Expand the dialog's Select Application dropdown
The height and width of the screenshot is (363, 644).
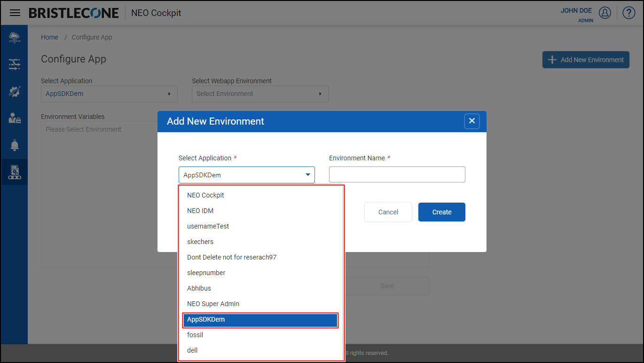click(x=247, y=175)
